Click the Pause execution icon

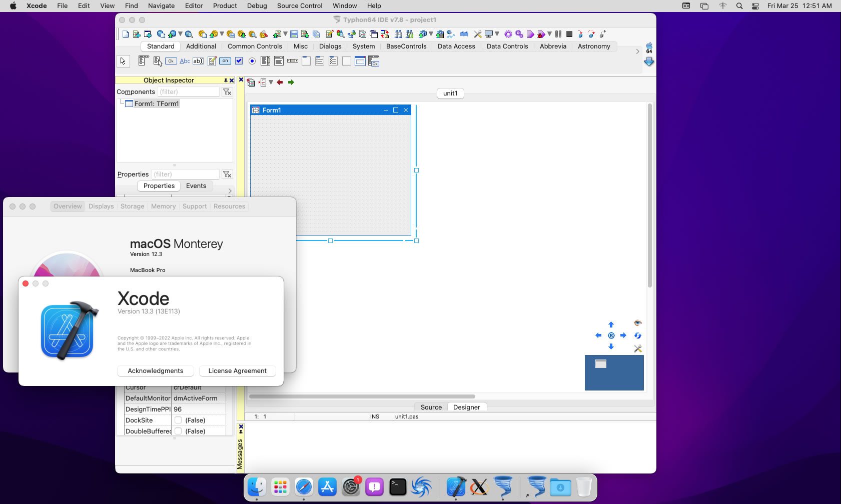pyautogui.click(x=558, y=34)
